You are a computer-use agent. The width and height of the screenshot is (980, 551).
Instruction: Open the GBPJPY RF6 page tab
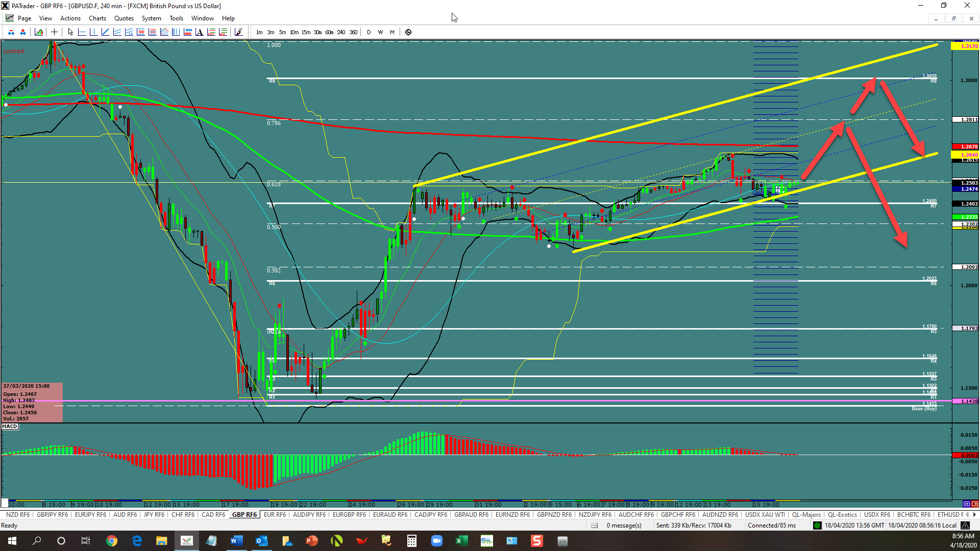(52, 515)
